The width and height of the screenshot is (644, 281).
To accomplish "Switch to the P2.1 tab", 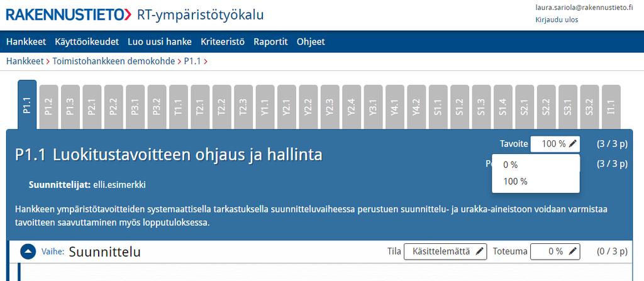I will coord(92,107).
